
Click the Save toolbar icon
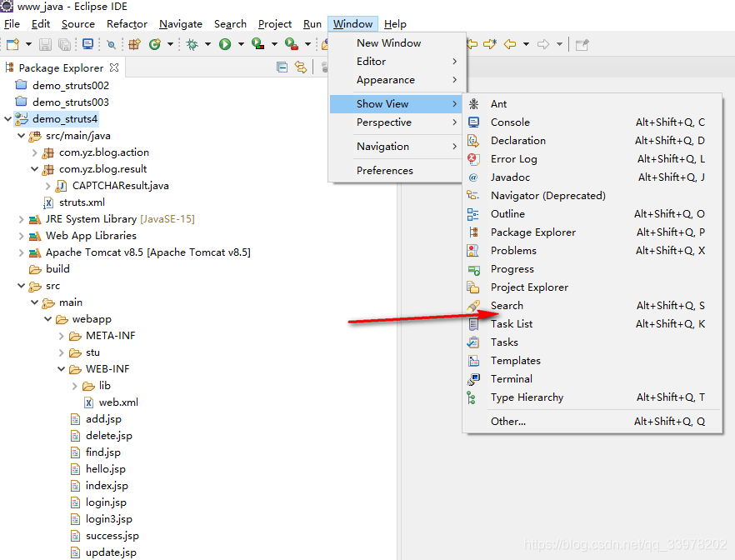coord(46,44)
